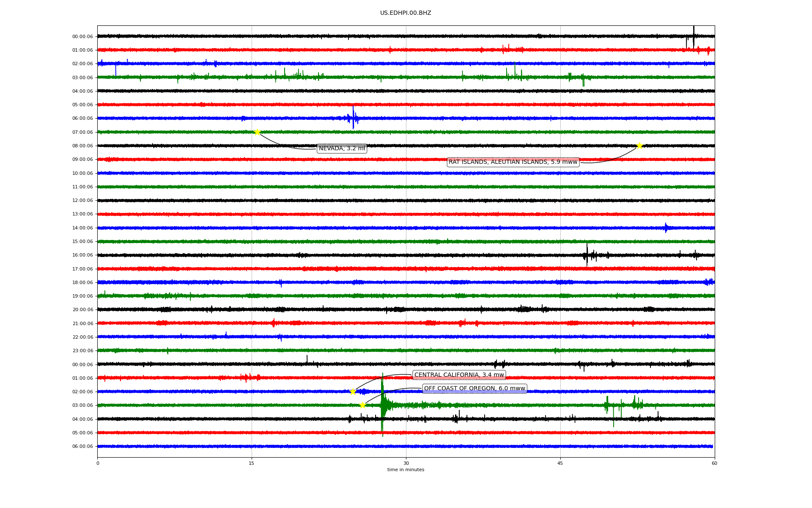Click the NEVADA, 3.2 ml annotation label
The width and height of the screenshot is (812, 508).
[x=342, y=149]
